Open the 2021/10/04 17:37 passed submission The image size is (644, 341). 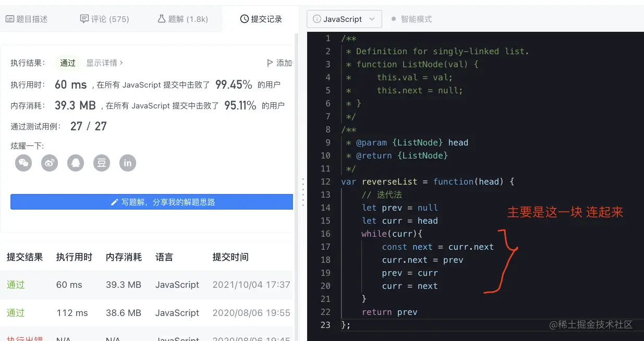coord(147,285)
